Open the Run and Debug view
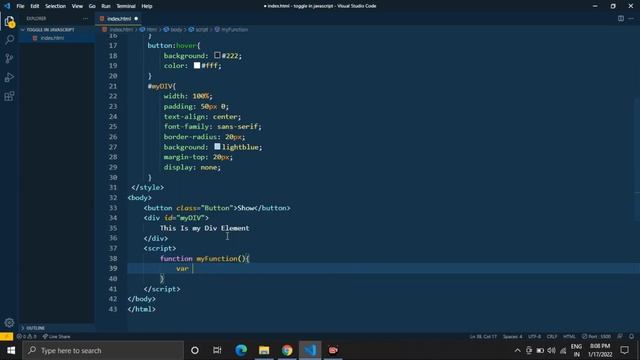This screenshot has width=640, height=360. pyautogui.click(x=9, y=77)
